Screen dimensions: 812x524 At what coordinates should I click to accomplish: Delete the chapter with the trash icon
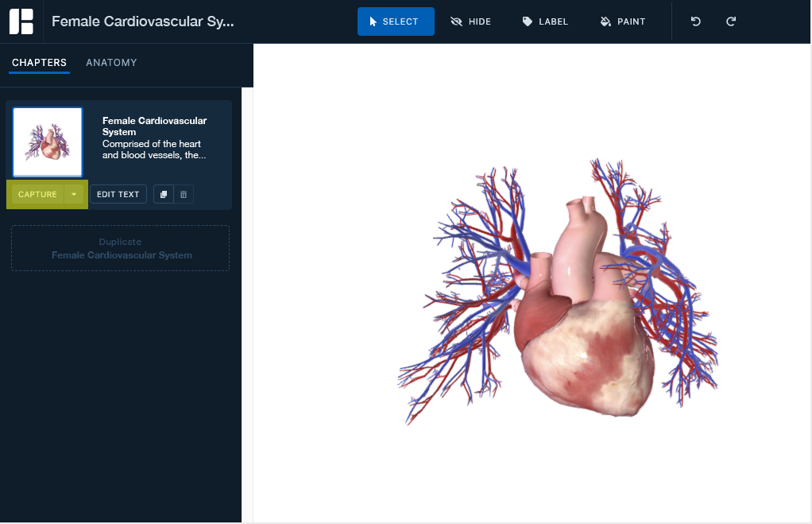[x=184, y=194]
